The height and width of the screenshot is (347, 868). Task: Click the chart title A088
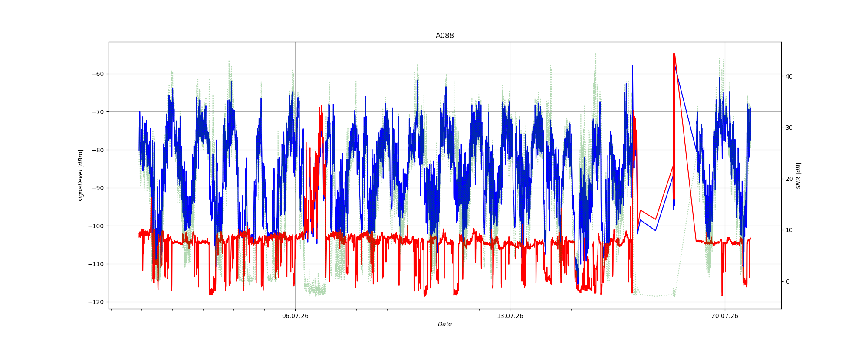(444, 36)
